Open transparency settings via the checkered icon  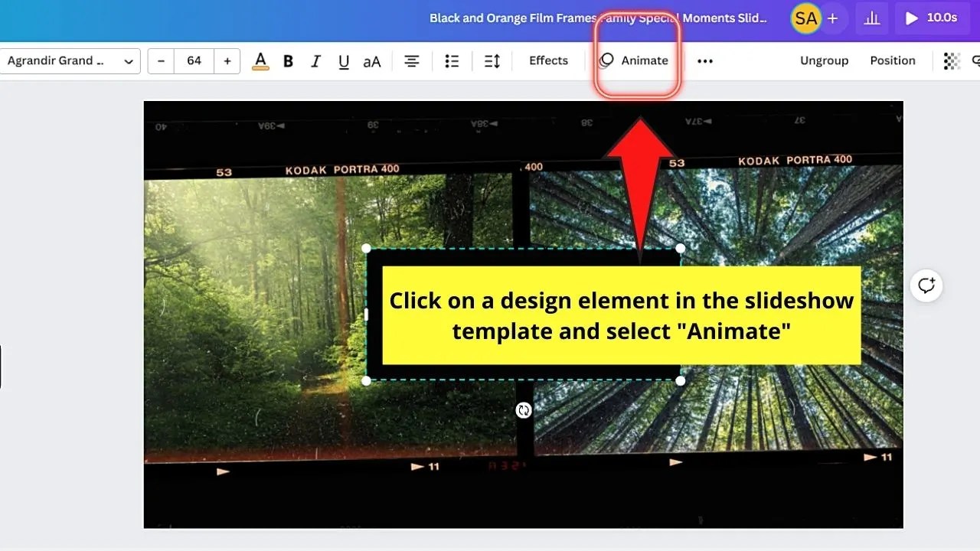[x=952, y=60]
